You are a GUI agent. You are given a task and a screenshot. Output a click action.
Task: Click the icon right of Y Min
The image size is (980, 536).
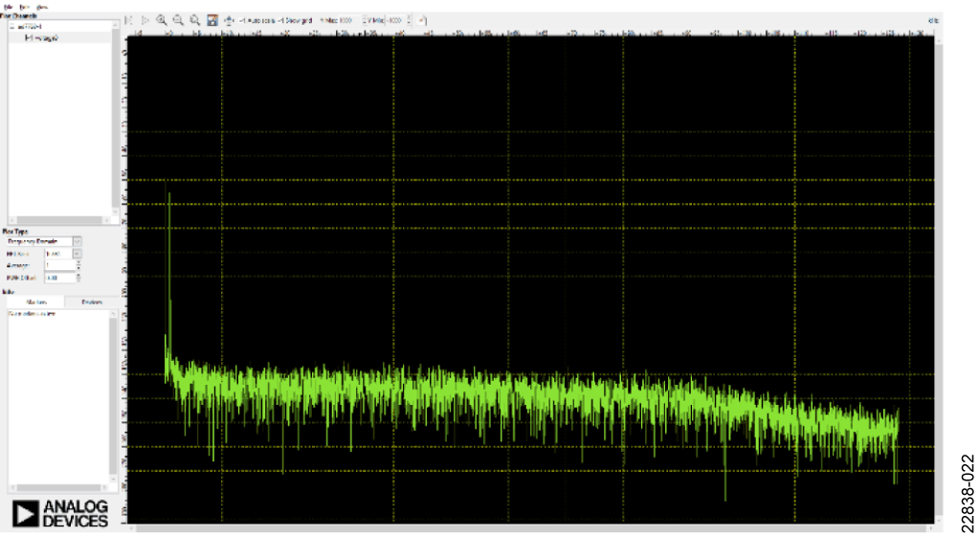(x=422, y=19)
